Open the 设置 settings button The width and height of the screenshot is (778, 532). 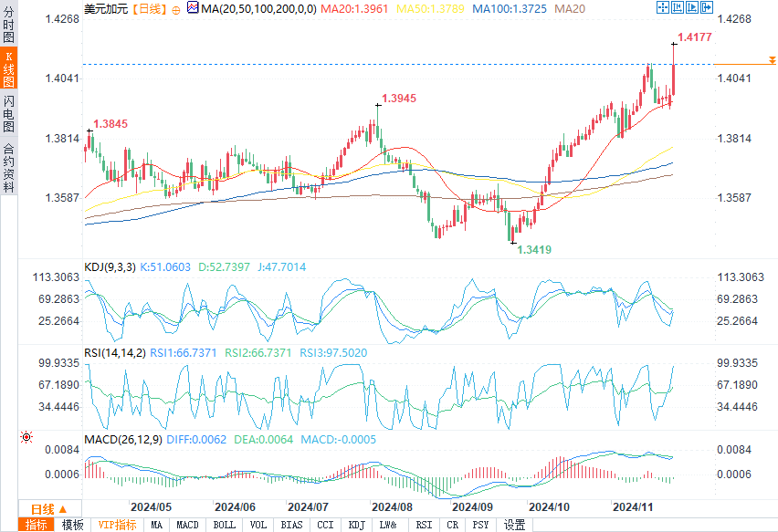(514, 525)
